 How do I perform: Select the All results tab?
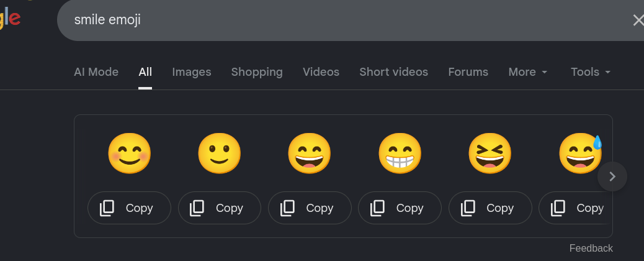[145, 72]
